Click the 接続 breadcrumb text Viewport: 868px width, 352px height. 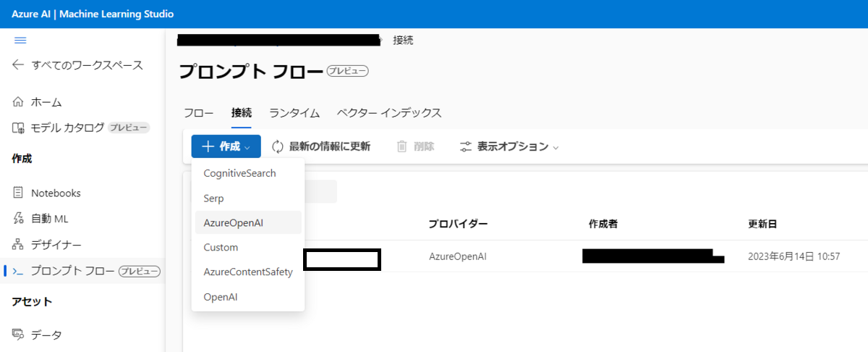(x=403, y=40)
